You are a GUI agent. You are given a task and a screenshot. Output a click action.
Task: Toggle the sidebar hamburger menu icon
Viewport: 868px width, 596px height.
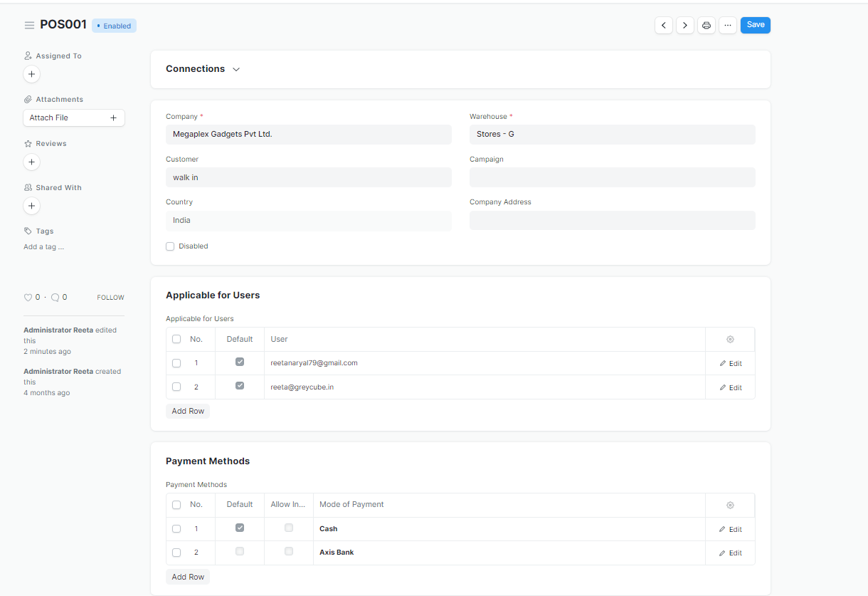(x=29, y=25)
